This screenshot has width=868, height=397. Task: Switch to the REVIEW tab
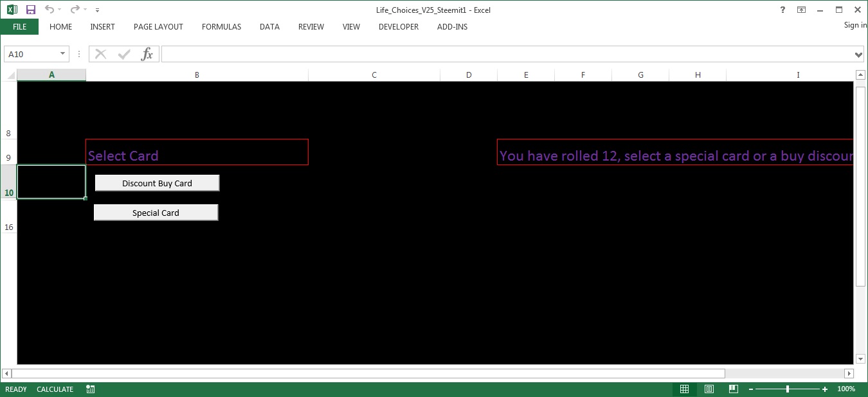(x=311, y=27)
